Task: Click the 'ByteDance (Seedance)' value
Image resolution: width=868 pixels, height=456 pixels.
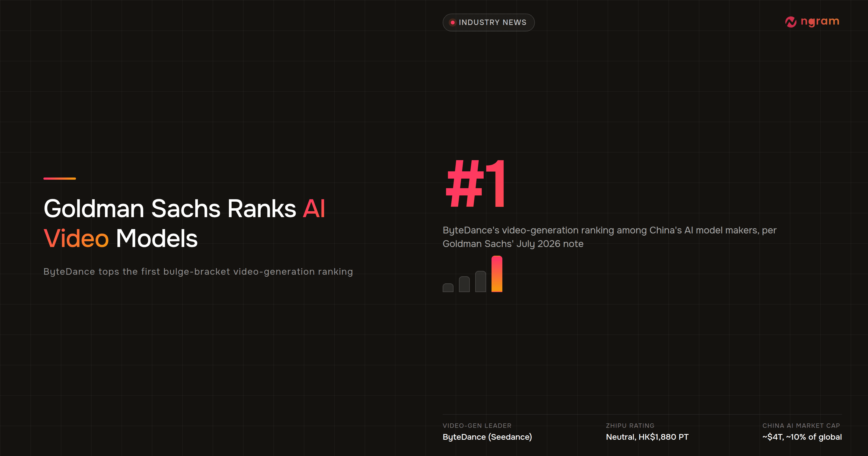Action: pos(487,437)
